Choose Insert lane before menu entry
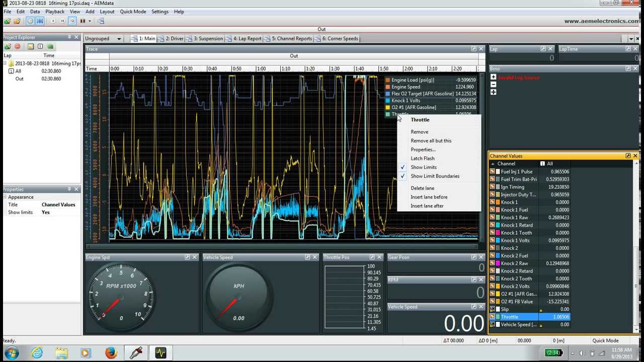 point(429,197)
